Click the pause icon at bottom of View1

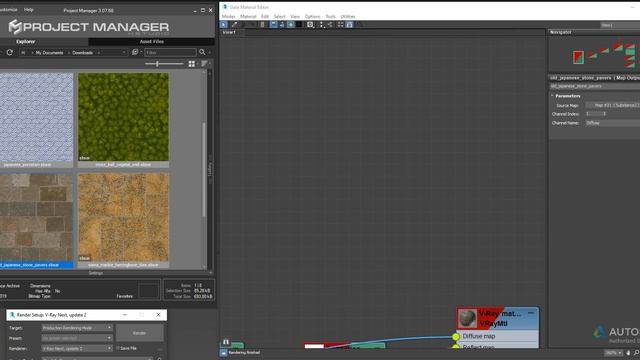point(226,342)
